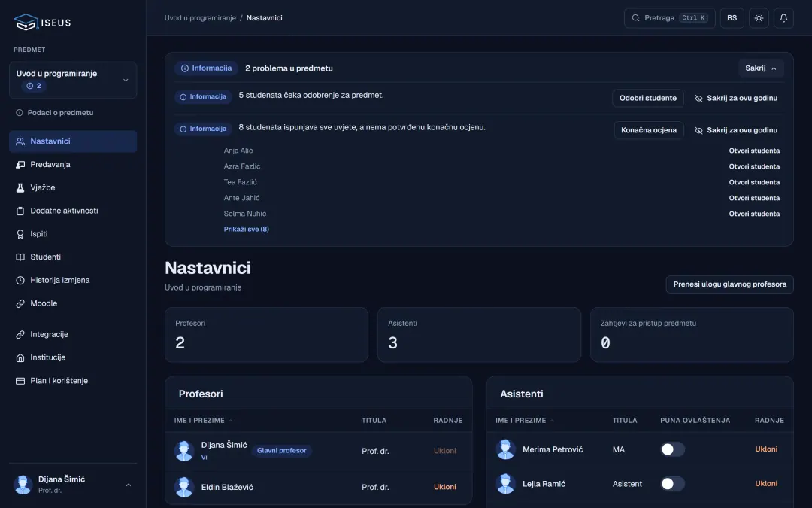812x508 pixels.
Task: Click Odobri studente button
Action: click(x=648, y=98)
